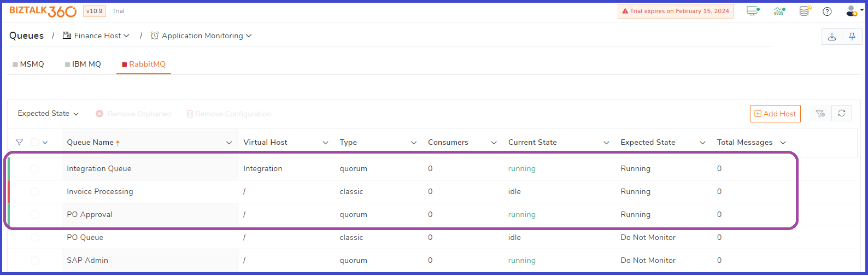Switch to the IBM MQ tab
The image size is (868, 276).
pos(83,64)
